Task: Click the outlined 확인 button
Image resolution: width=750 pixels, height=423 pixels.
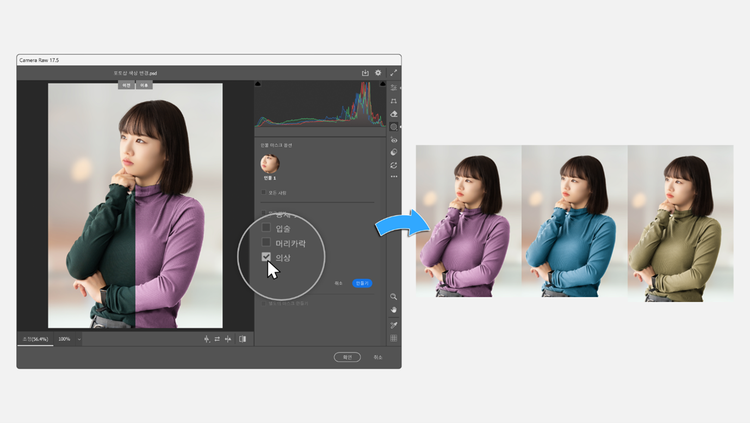Action: 347,357
